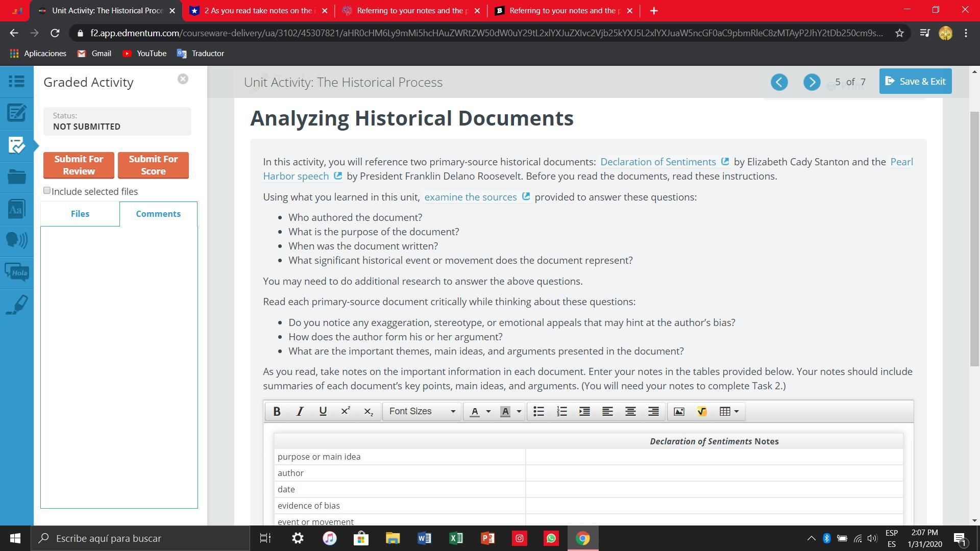The image size is (980, 551).
Task: Toggle italic text formatting
Action: click(x=300, y=412)
